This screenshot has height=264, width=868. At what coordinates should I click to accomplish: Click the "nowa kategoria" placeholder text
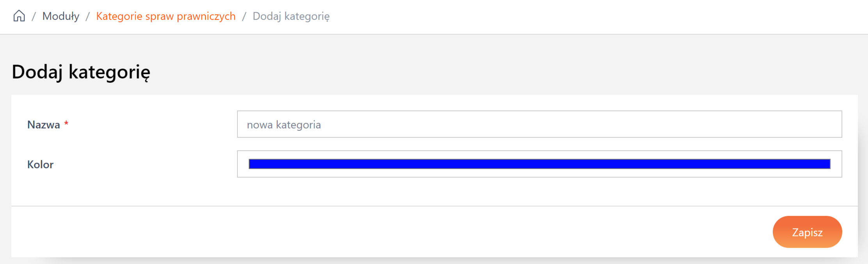[x=284, y=125]
